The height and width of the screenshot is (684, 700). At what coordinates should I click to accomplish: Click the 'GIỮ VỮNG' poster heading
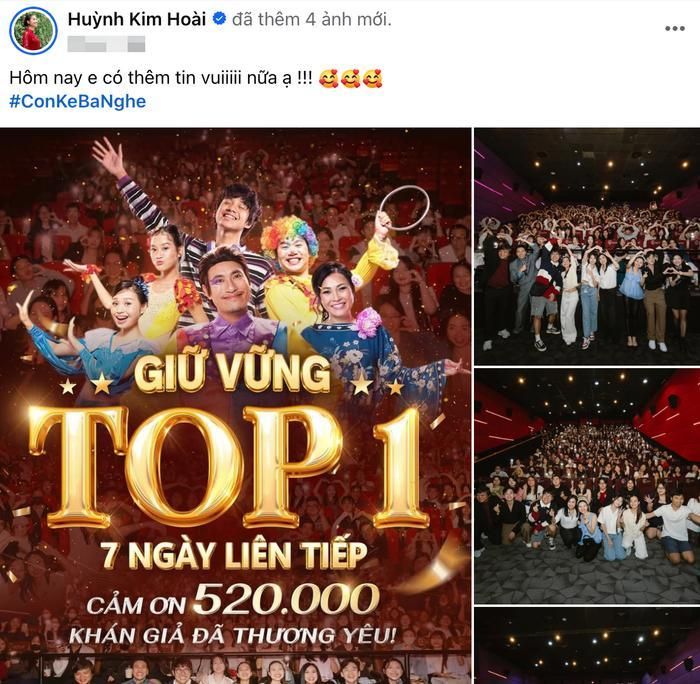coord(232,374)
